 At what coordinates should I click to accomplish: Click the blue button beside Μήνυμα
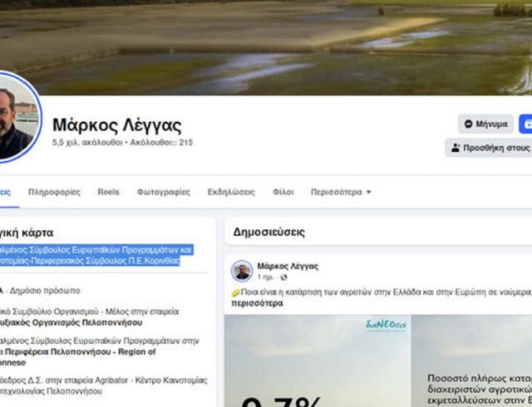(525, 124)
